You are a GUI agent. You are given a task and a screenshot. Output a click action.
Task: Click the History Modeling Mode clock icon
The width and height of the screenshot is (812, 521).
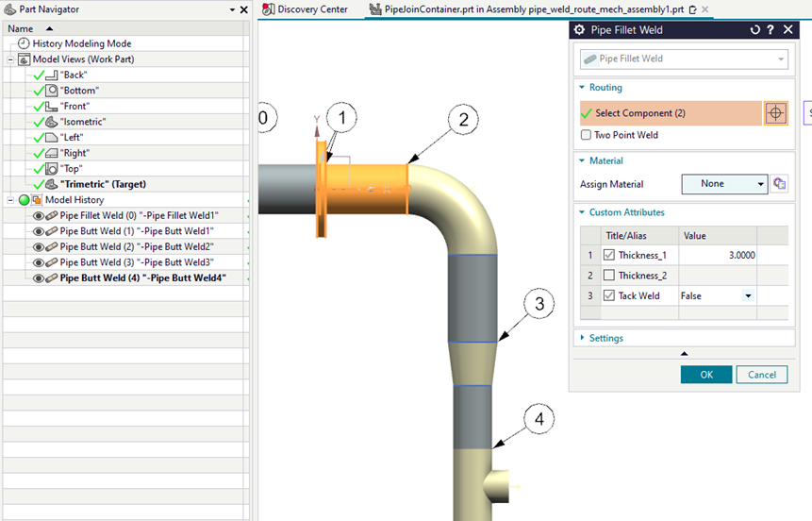24,43
